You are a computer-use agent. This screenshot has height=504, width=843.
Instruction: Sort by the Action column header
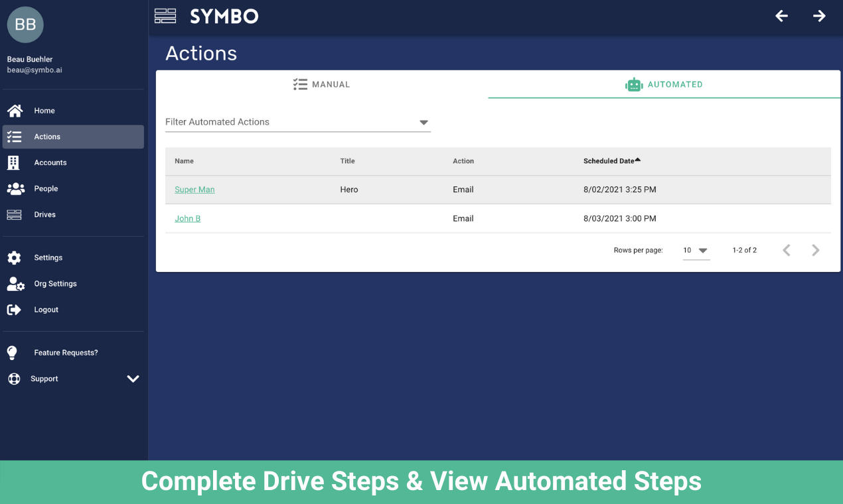pyautogui.click(x=463, y=161)
